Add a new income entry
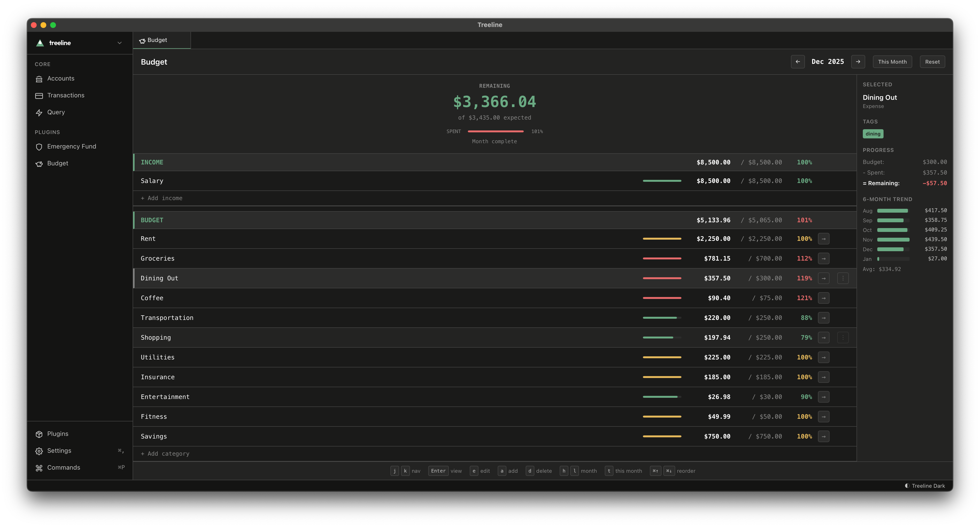The width and height of the screenshot is (980, 527). point(162,198)
